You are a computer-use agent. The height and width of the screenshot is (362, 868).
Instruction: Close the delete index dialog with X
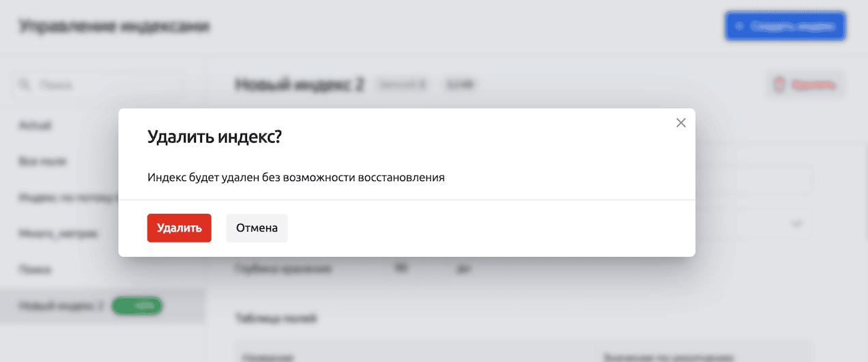coord(680,123)
